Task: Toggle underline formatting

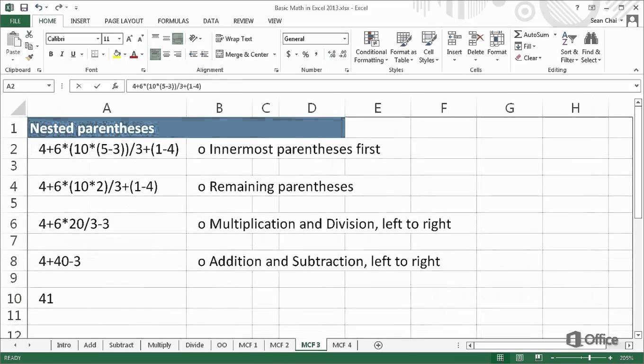Action: pyautogui.click(x=73, y=55)
